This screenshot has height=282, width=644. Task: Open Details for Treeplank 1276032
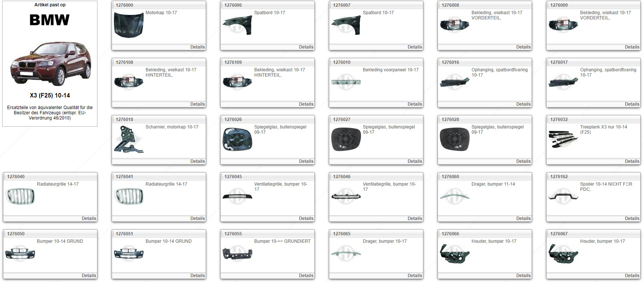(632, 161)
